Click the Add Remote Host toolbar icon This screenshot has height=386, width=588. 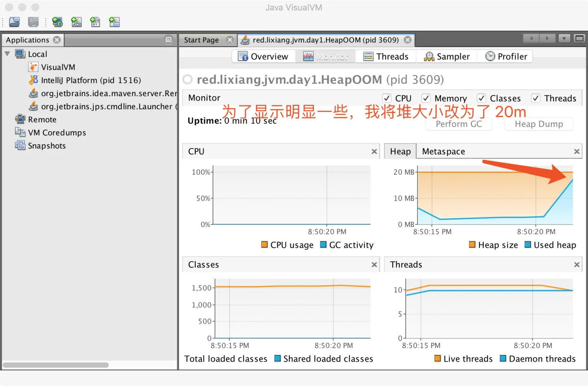pos(57,22)
